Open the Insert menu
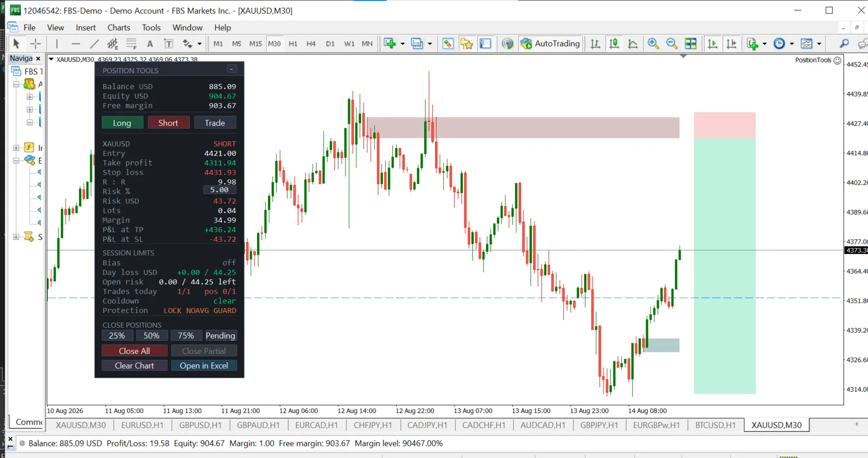The width and height of the screenshot is (868, 458). pos(86,28)
